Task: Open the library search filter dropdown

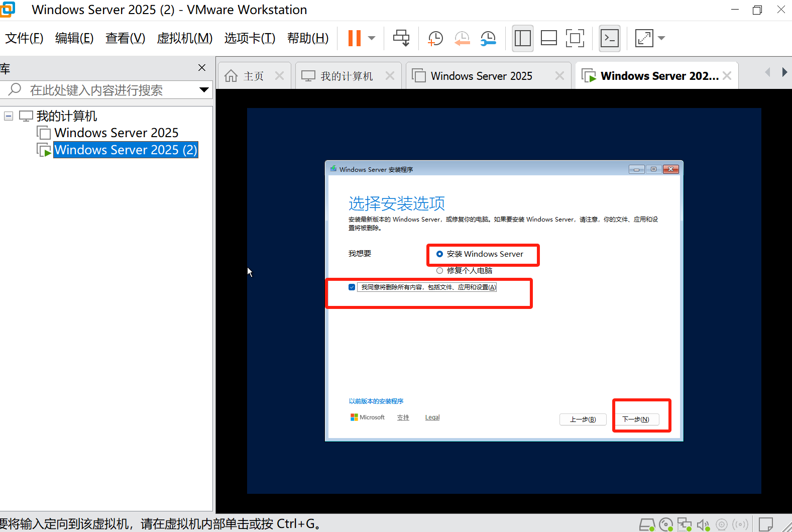Action: pyautogui.click(x=204, y=90)
